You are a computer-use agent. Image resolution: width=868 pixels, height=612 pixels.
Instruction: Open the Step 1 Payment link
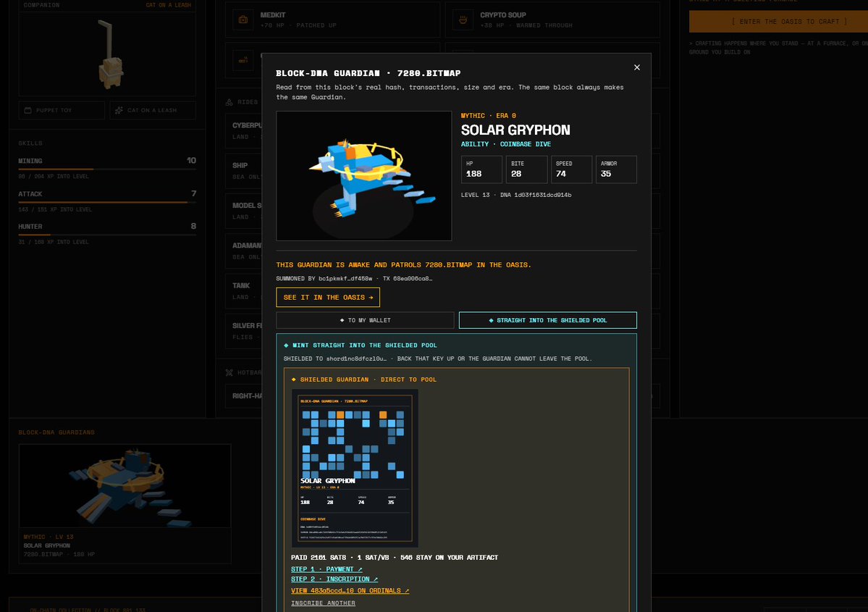click(x=326, y=569)
